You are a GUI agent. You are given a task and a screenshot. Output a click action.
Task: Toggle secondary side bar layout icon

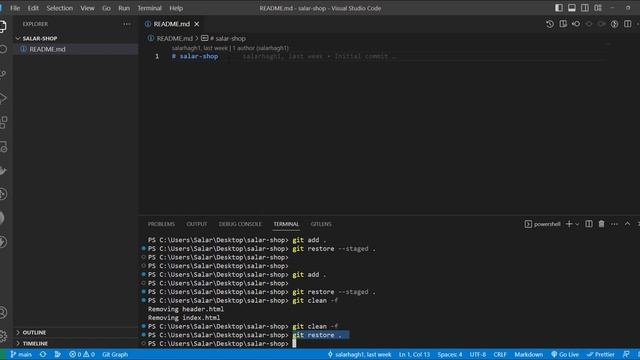[585, 8]
